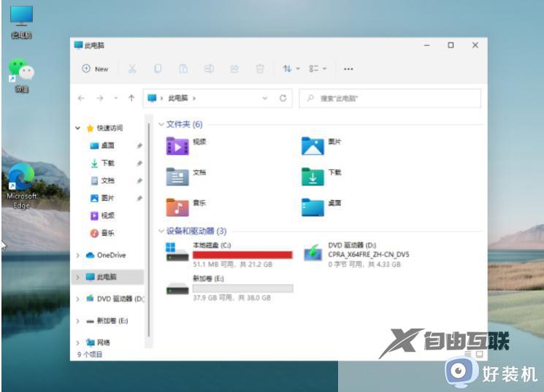Image resolution: width=544 pixels, height=392 pixels.
Task: Click the Copy icon in toolbar
Action: (x=158, y=69)
